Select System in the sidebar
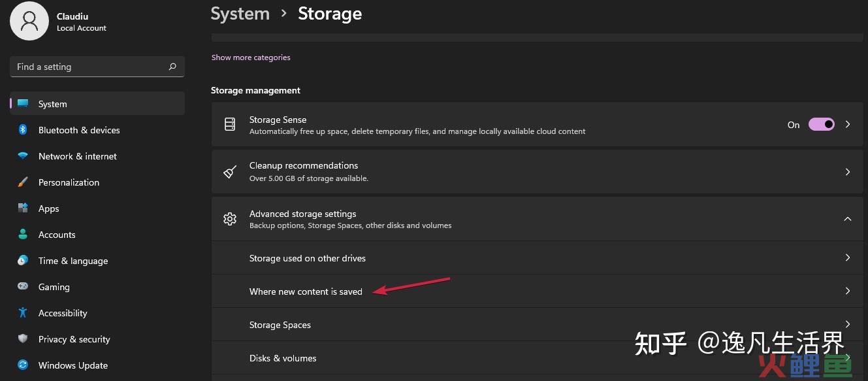Viewport: 868px width, 381px height. tap(97, 104)
